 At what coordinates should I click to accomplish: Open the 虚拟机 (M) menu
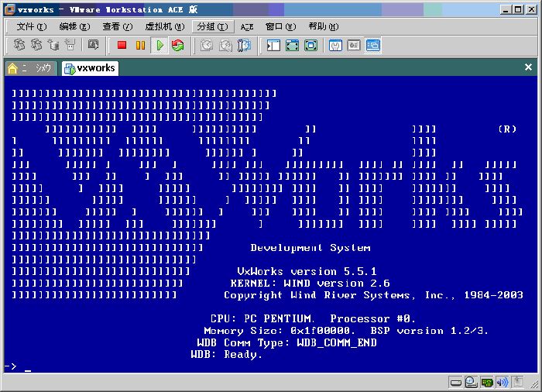point(165,26)
